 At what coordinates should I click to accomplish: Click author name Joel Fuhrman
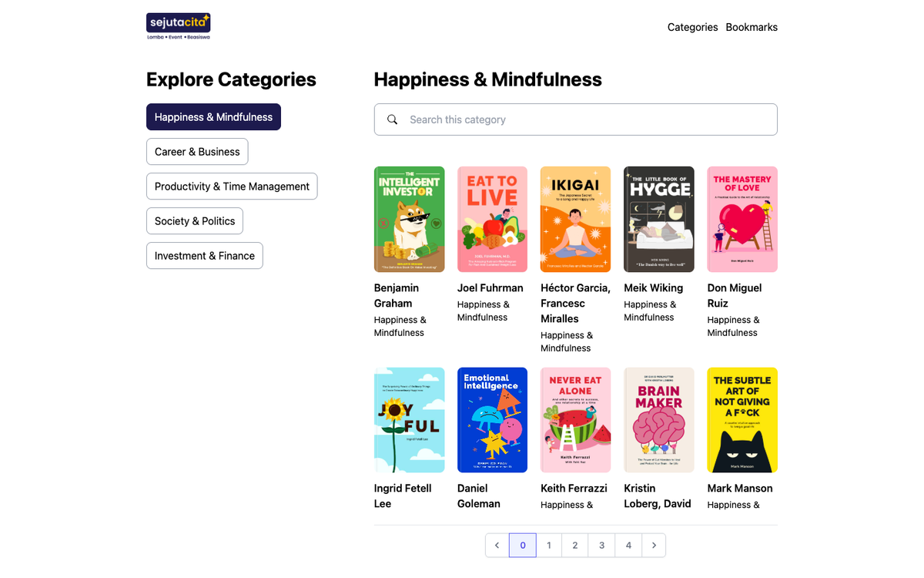(x=490, y=288)
